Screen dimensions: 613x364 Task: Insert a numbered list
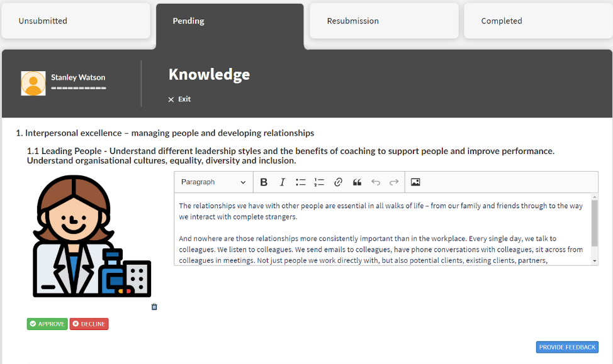tap(319, 182)
